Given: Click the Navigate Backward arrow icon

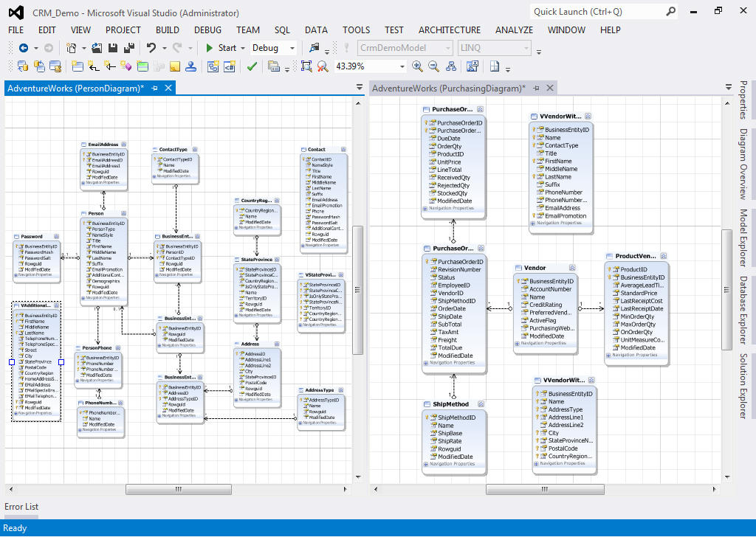Looking at the screenshot, I should 23,48.
